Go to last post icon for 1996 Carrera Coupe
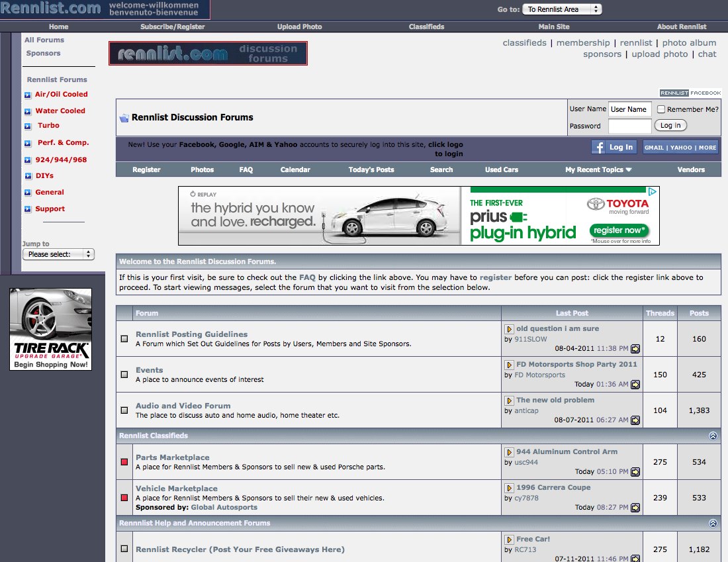The height and width of the screenshot is (562, 728). 635,508
